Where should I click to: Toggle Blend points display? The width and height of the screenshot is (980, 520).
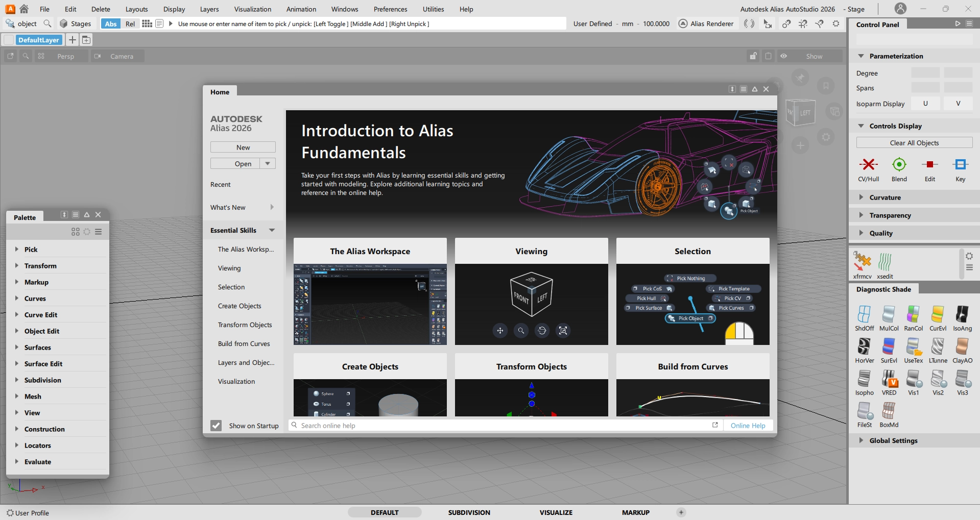click(899, 164)
